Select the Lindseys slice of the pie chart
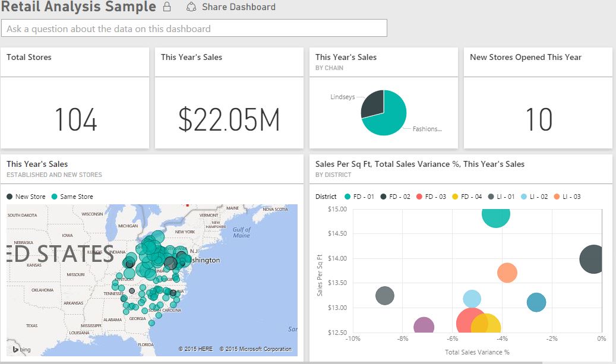 [371, 102]
